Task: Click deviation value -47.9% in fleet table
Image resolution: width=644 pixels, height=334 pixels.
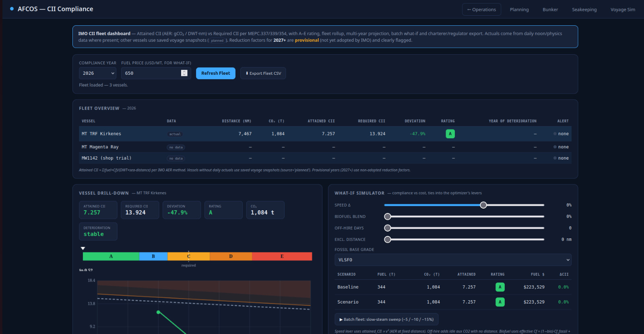Action: coord(417,134)
